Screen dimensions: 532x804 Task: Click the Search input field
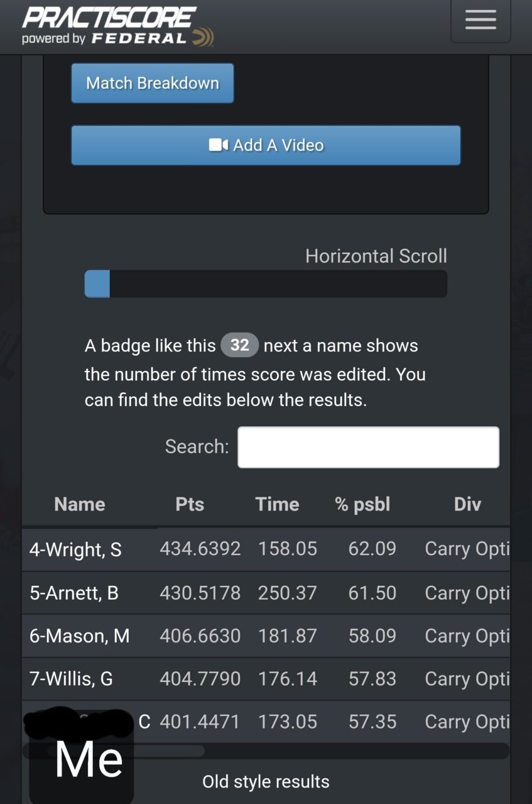coord(368,447)
